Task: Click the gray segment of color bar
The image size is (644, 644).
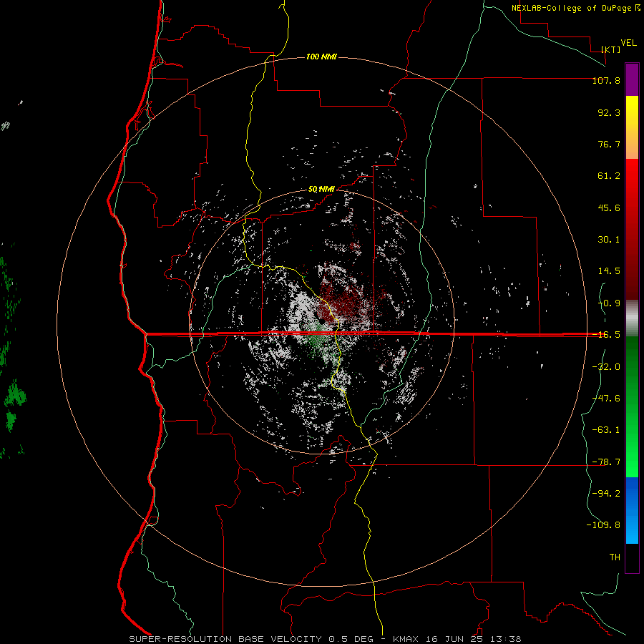Action: [x=632, y=318]
